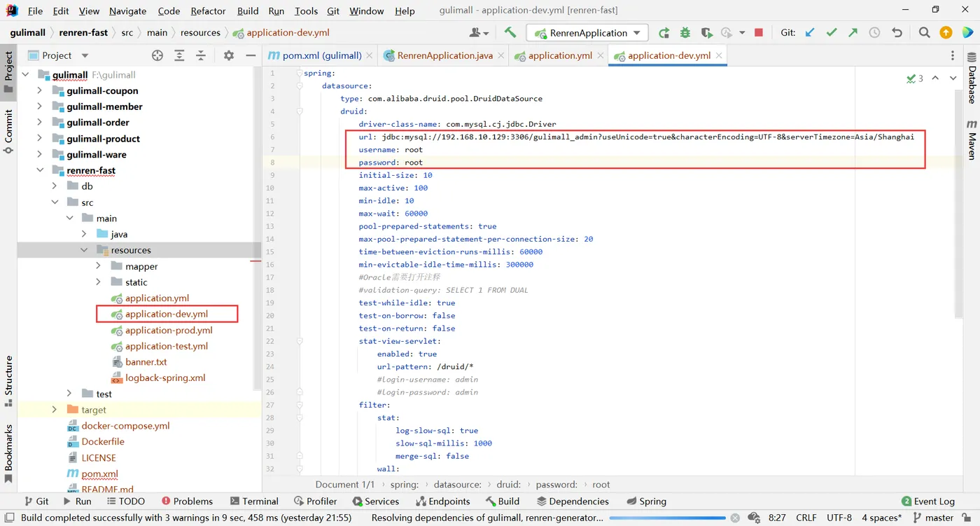Fold the spring: block on line 1
980x526 pixels.
pos(299,73)
